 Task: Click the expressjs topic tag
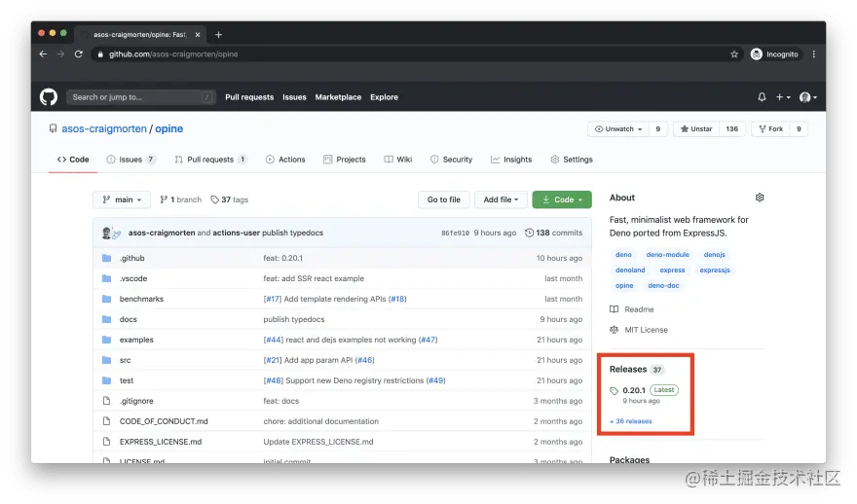(715, 270)
